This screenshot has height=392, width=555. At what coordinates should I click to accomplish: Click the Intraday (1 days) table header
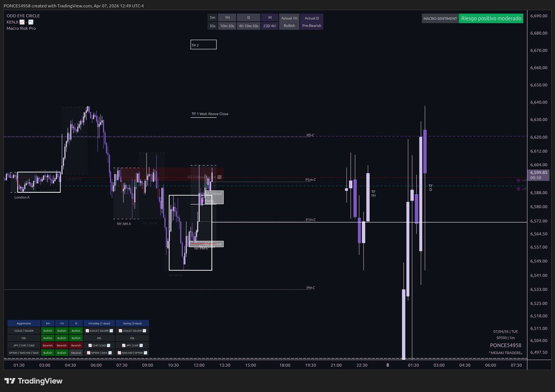coord(99,324)
